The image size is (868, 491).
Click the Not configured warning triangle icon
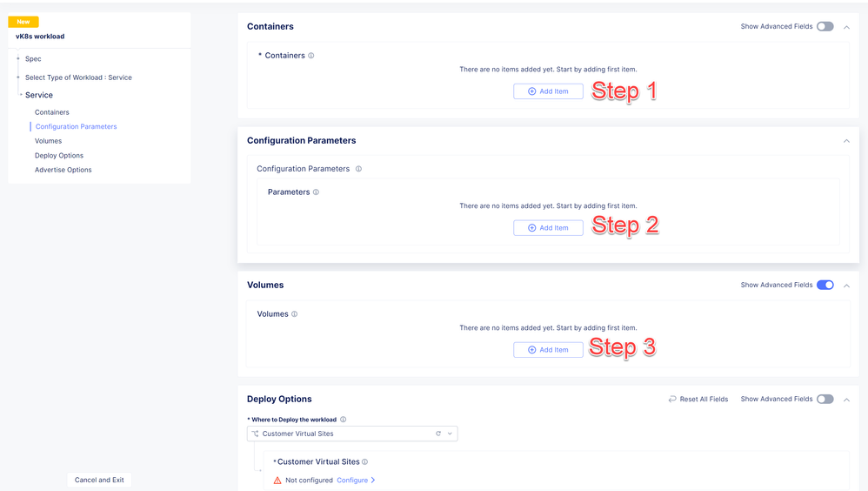pos(277,481)
